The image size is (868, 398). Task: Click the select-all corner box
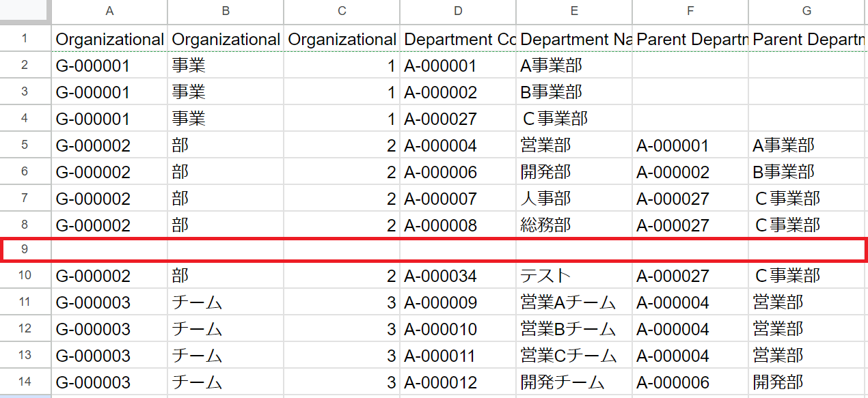[x=25, y=11]
